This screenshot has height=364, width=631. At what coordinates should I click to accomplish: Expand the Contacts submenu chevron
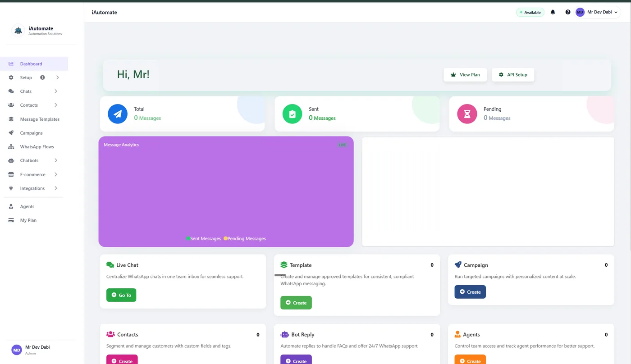(56, 105)
